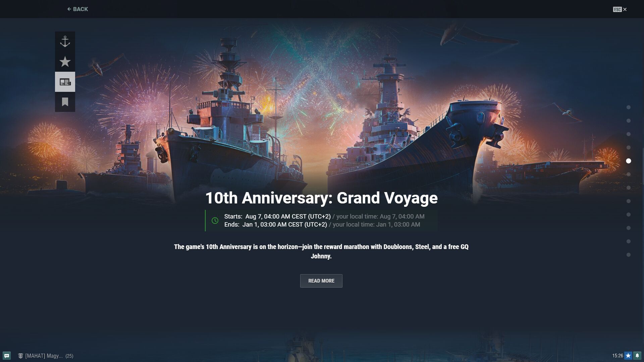Click the active highlighted page dot
The image size is (644, 362).
[x=629, y=161]
